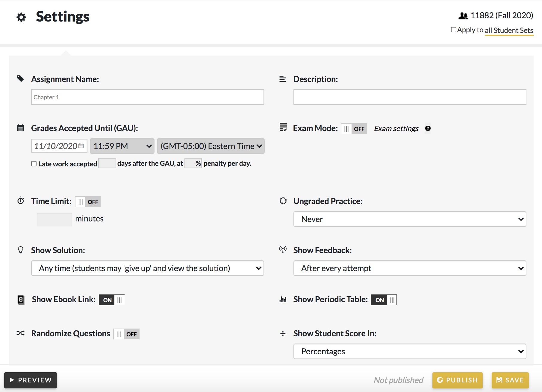542x392 pixels.
Task: Click the student set people icon
Action: (x=463, y=16)
